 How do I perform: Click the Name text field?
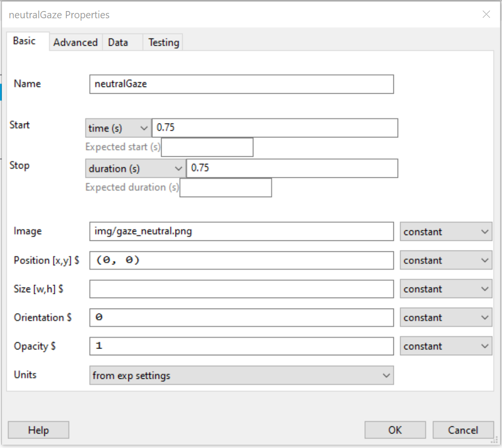[241, 84]
